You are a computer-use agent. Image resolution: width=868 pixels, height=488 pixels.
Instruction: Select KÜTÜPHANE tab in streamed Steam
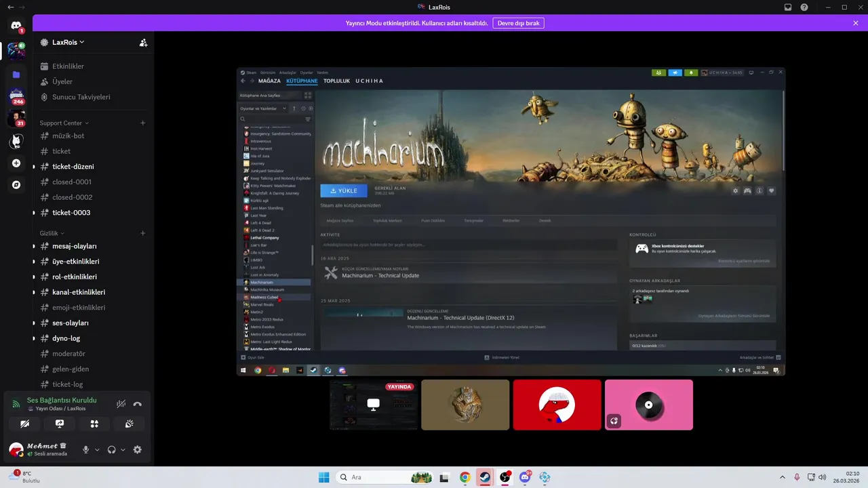[302, 81]
